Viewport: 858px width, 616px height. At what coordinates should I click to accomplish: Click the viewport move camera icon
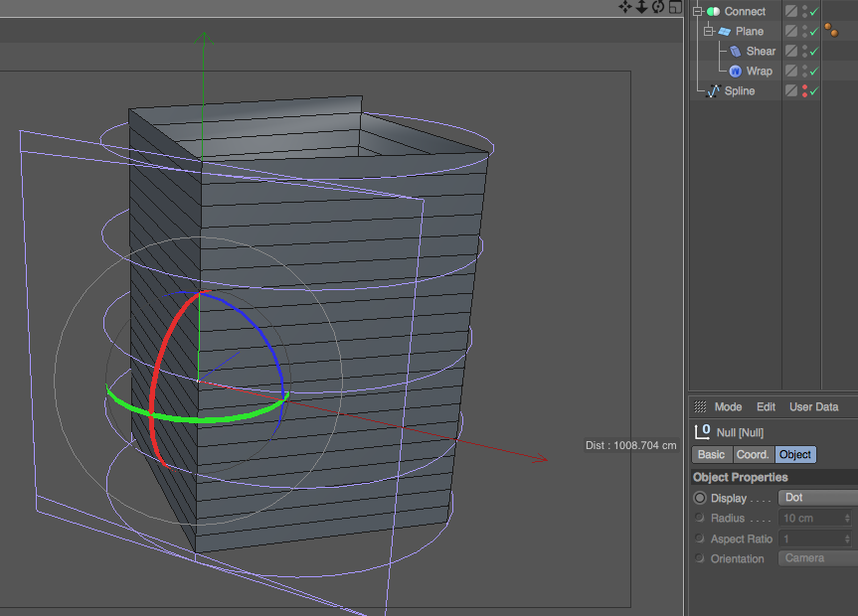625,7
